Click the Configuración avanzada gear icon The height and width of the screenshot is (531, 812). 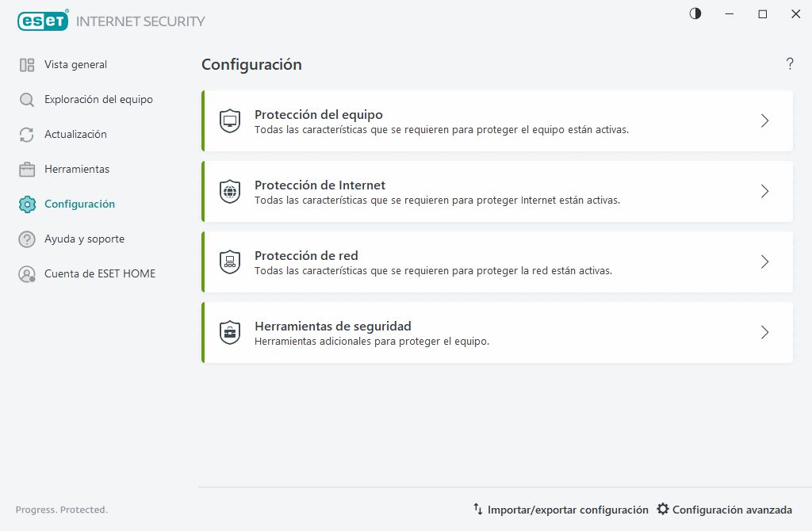(x=662, y=510)
